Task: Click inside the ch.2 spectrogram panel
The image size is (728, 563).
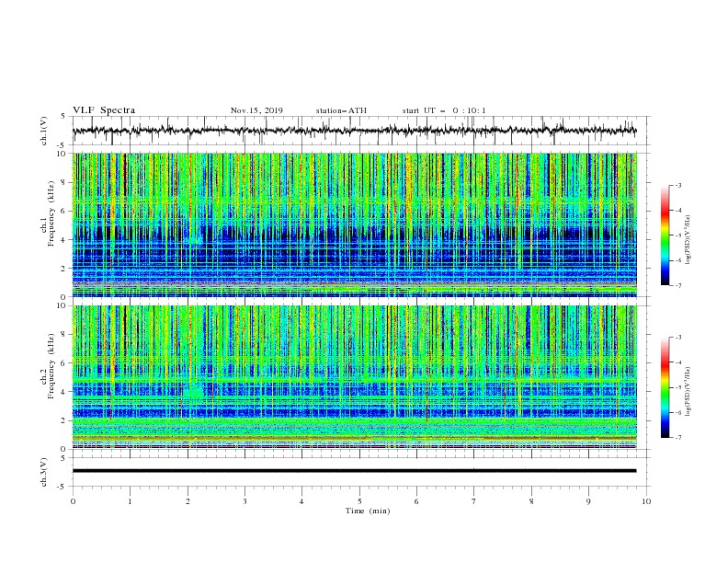Action: 354,377
